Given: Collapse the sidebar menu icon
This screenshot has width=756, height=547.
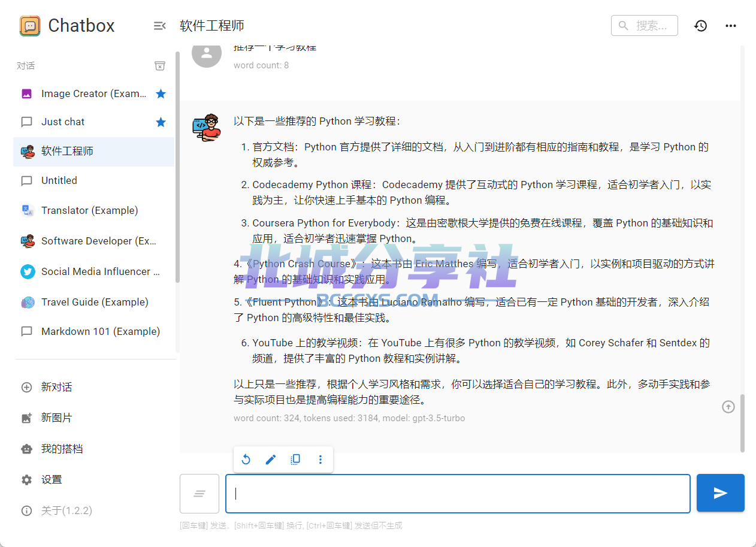Looking at the screenshot, I should (x=159, y=26).
